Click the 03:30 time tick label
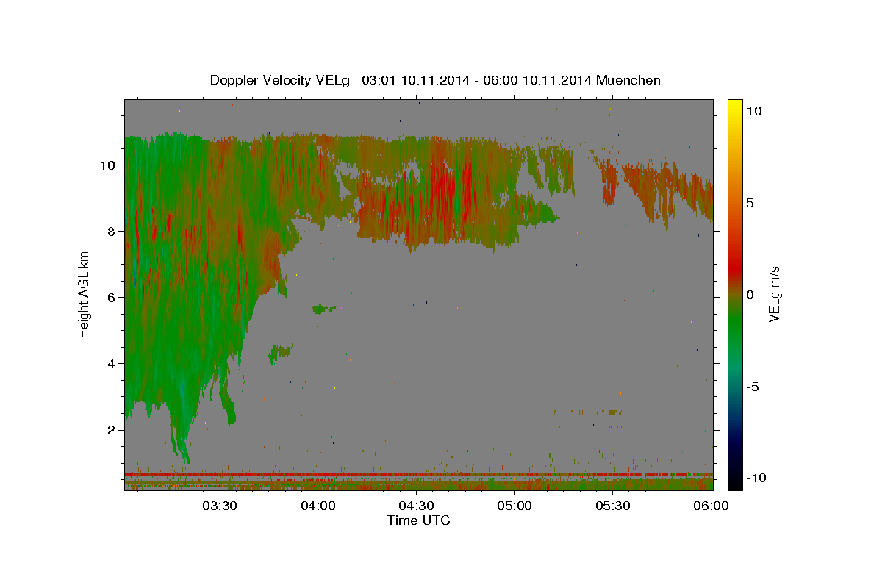 (220, 506)
